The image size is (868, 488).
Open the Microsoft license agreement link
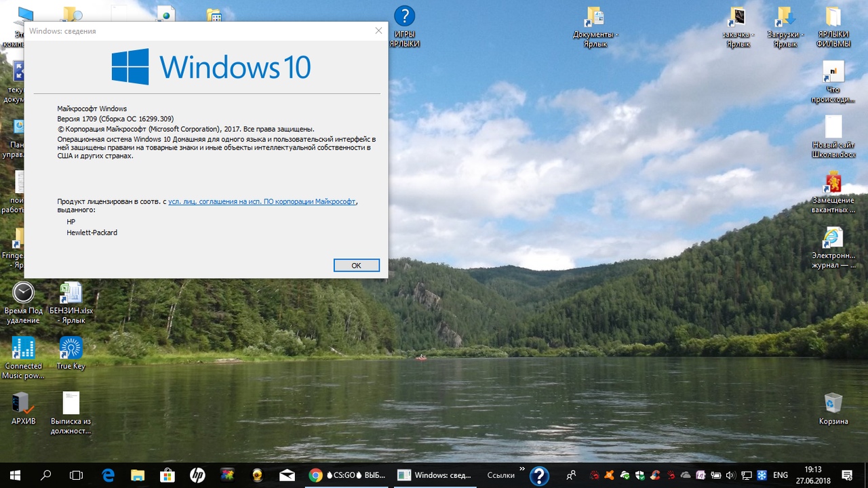[x=262, y=201]
